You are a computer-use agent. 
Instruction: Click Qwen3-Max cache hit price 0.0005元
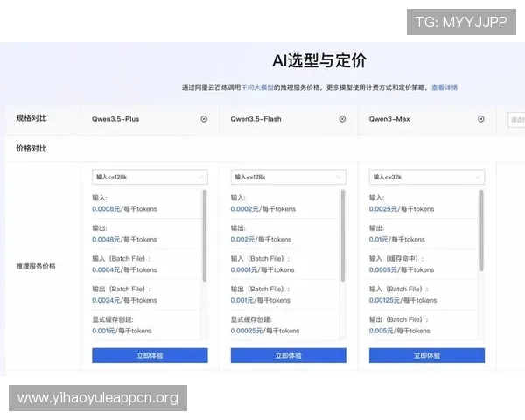tap(383, 270)
